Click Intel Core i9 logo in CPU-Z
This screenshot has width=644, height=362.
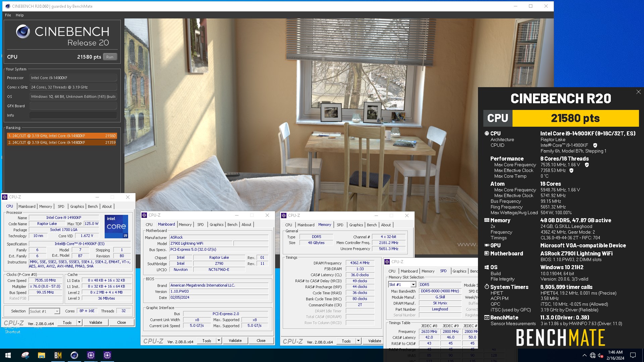(116, 226)
